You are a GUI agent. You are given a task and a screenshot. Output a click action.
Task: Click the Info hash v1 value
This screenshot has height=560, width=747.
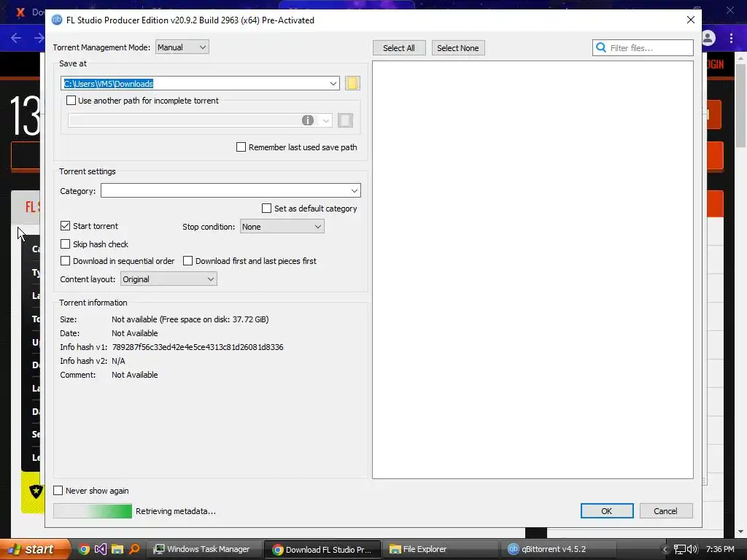pos(198,347)
